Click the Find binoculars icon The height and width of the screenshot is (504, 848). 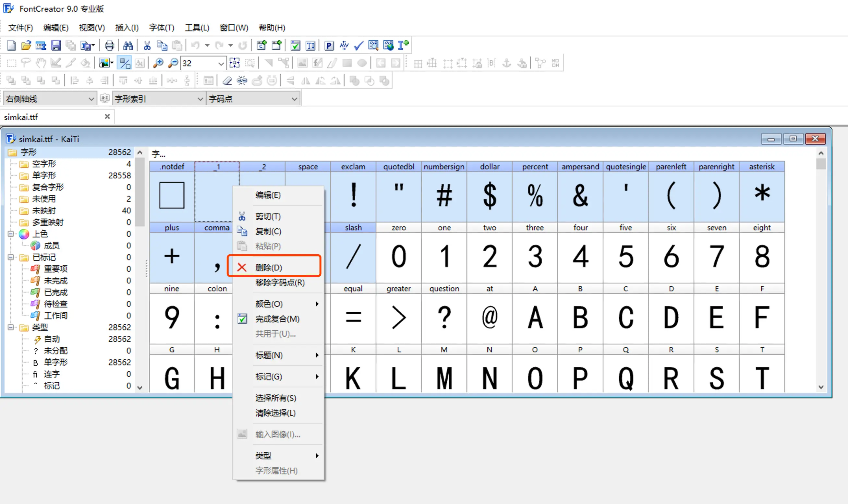128,45
